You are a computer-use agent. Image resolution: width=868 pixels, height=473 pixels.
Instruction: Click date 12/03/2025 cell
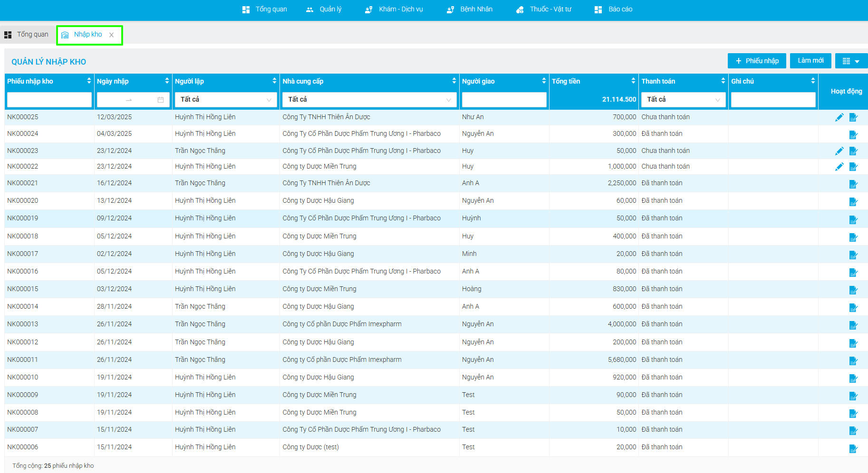pos(114,117)
